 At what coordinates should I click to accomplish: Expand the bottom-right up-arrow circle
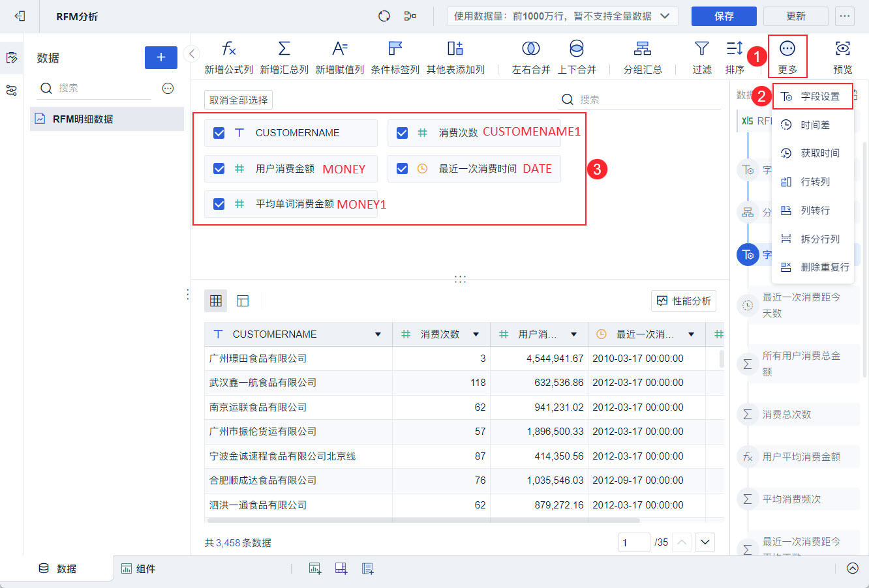tap(853, 568)
